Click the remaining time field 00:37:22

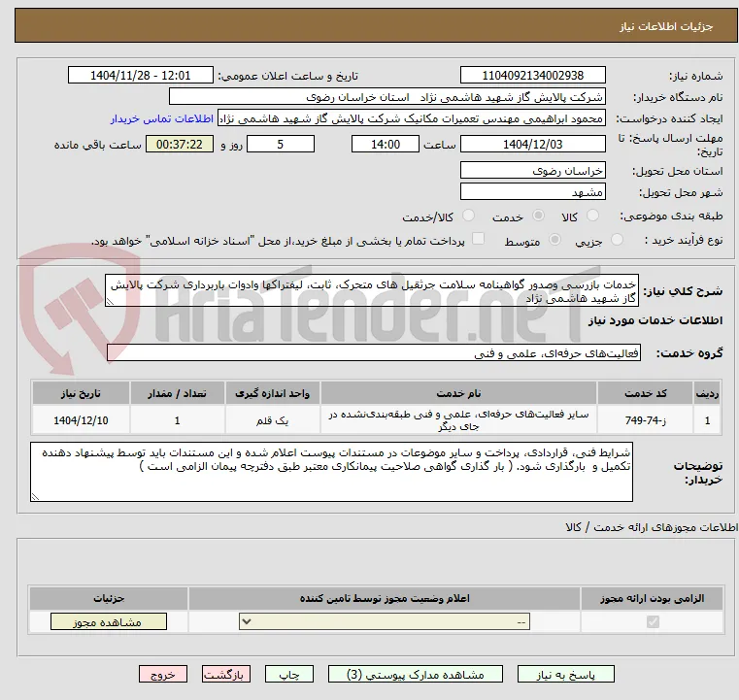tap(179, 144)
